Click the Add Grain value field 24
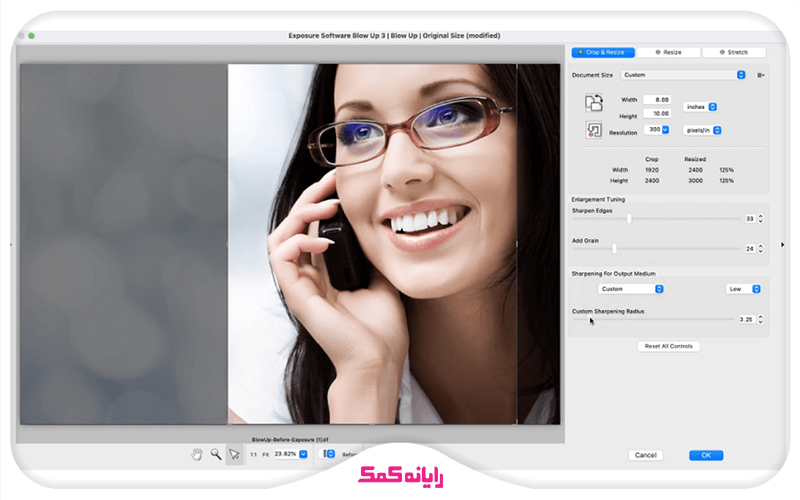This screenshot has height=500, width=800. pyautogui.click(x=749, y=248)
